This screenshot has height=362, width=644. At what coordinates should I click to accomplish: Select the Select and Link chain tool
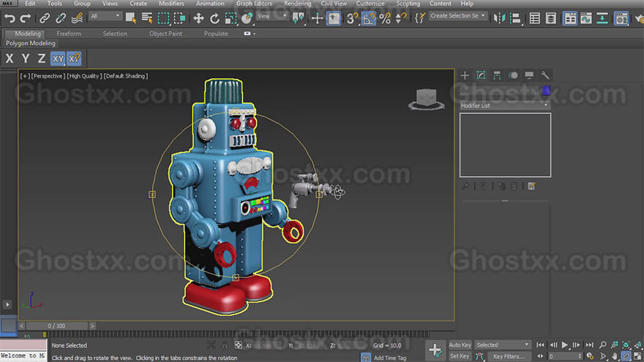pos(45,18)
